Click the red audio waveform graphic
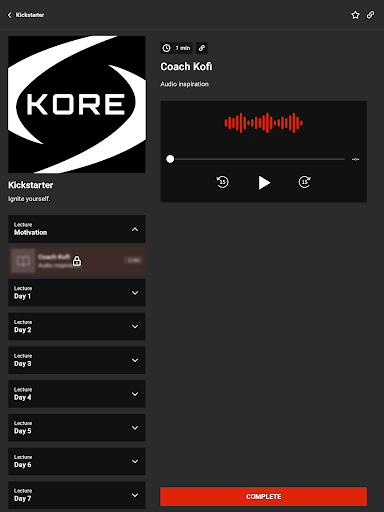Viewport: 384px width, 512px height. coord(263,123)
